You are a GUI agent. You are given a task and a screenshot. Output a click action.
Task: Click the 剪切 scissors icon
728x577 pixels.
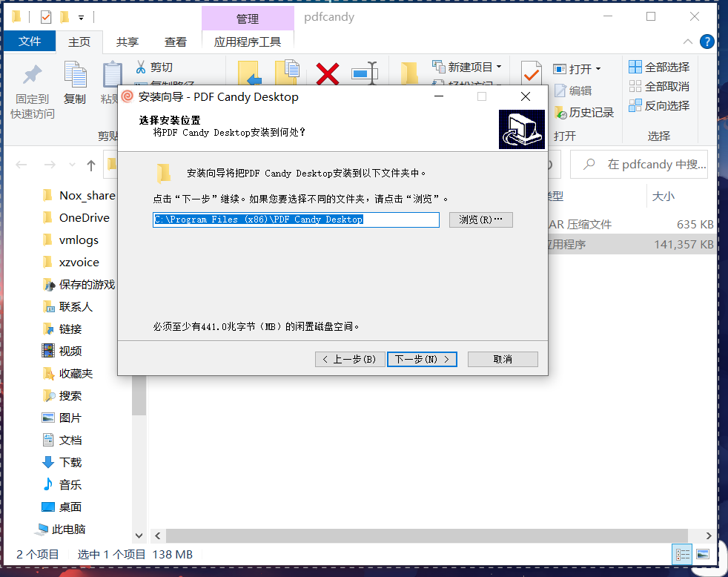[x=141, y=67]
